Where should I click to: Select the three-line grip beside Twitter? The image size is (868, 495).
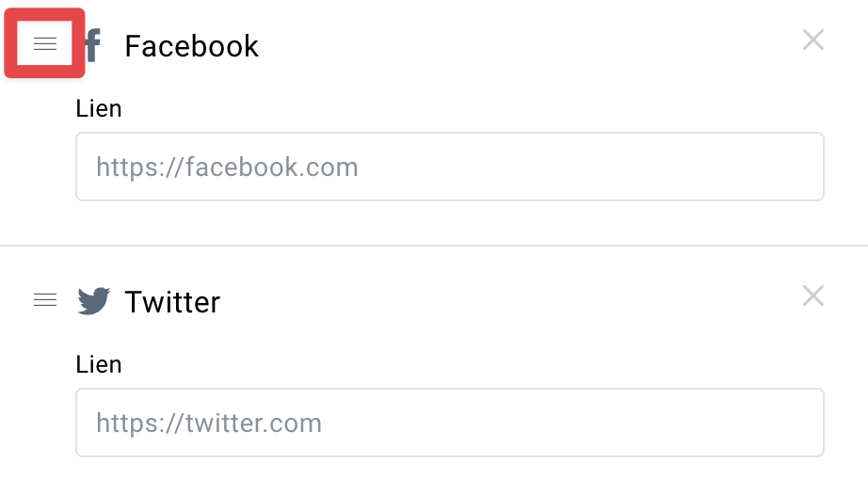click(45, 300)
